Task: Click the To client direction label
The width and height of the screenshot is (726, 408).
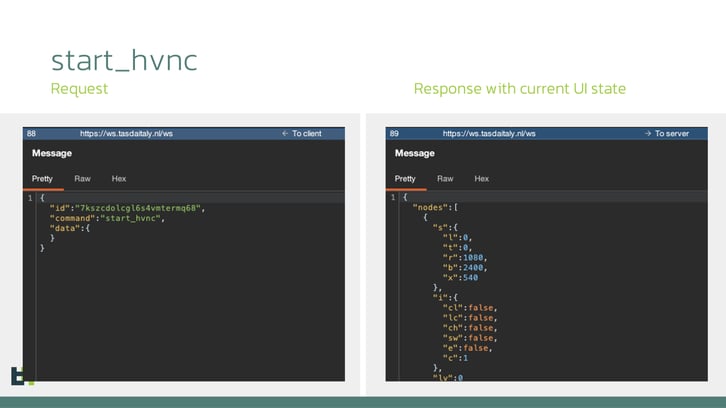Action: (x=307, y=133)
